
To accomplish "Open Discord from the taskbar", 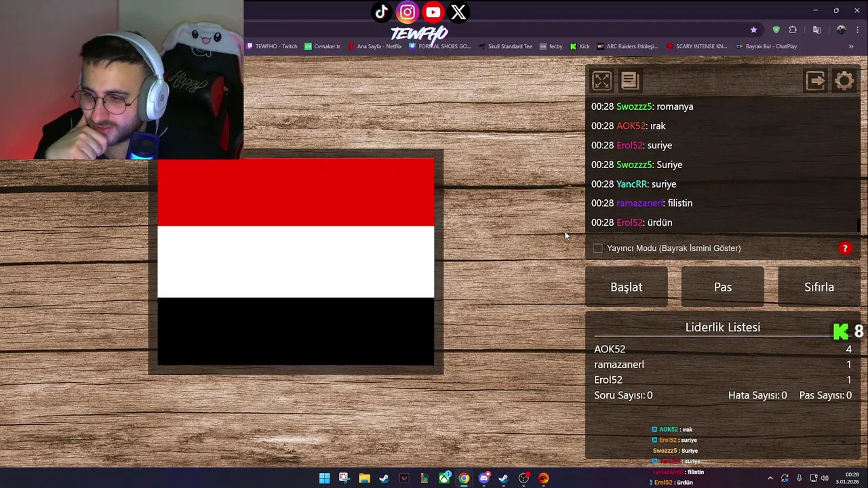I will pos(484,478).
